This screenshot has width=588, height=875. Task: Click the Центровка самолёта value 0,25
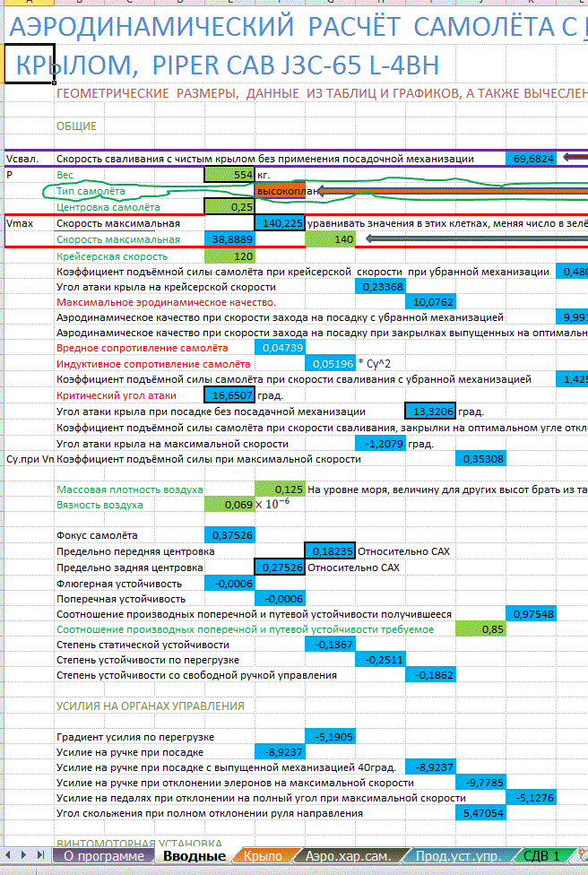point(230,207)
